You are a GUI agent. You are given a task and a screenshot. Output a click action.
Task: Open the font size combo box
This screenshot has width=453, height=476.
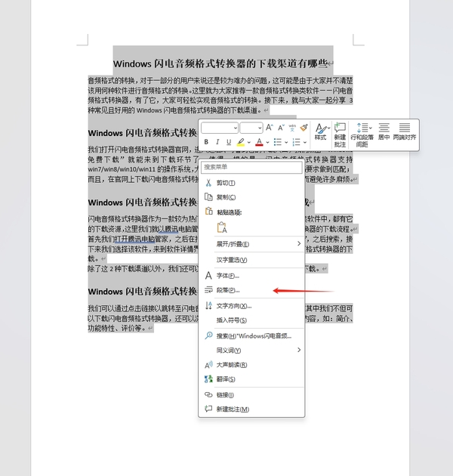251,128
